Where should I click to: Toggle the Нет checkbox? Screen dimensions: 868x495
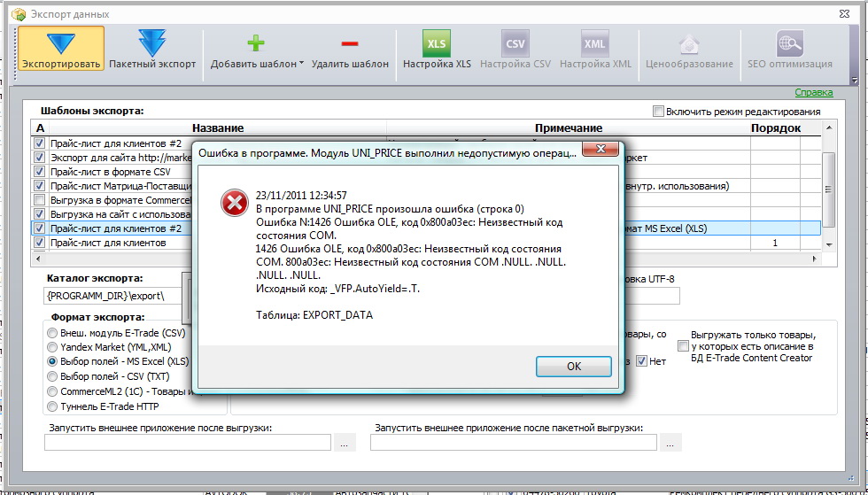click(641, 361)
